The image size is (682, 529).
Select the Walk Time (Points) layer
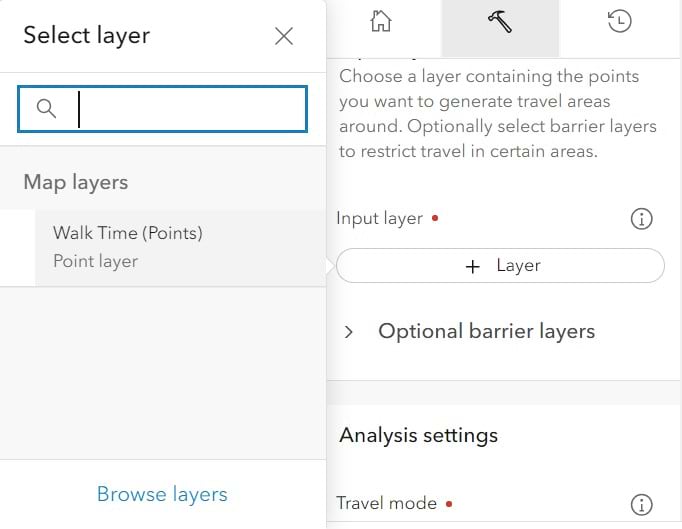pyautogui.click(x=127, y=233)
